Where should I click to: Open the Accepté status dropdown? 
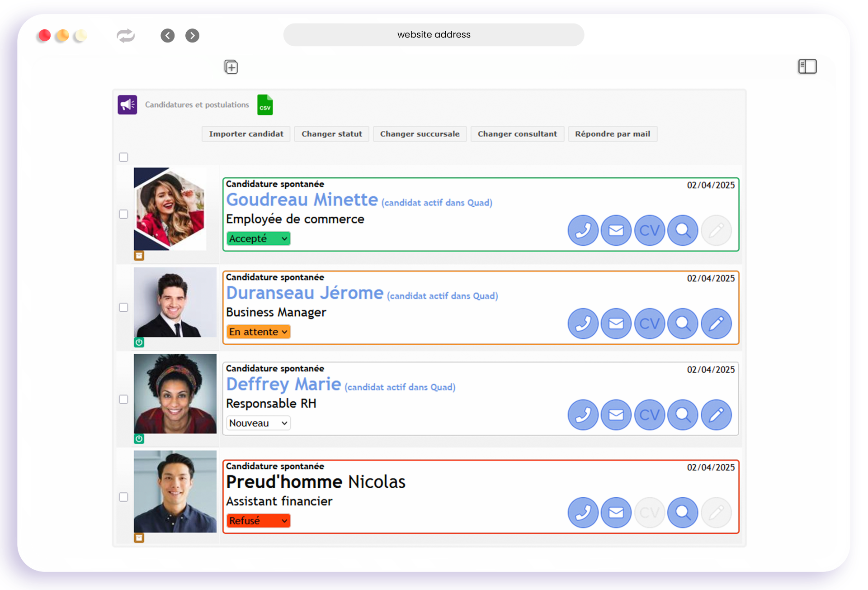click(x=258, y=238)
